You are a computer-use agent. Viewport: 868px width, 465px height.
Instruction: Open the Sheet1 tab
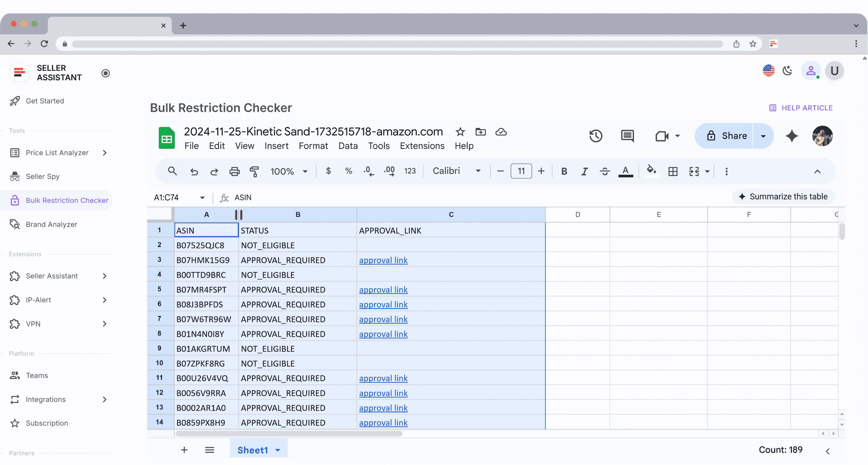coord(253,450)
